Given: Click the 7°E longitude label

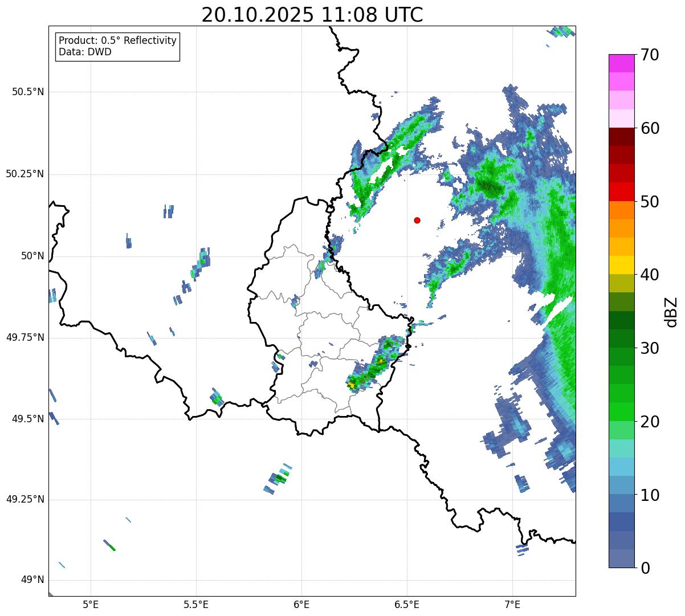Looking at the screenshot, I should point(512,604).
